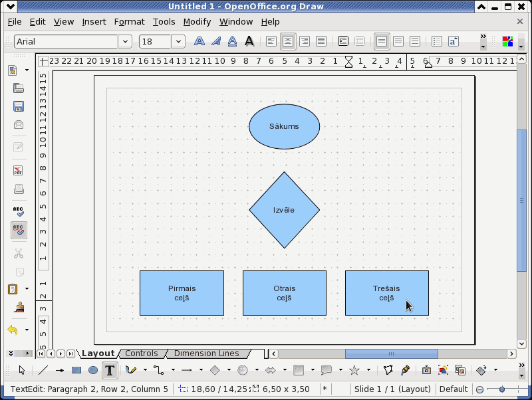The height and width of the screenshot is (400, 532).
Task: Expand the Connector tool options
Action: (173, 370)
